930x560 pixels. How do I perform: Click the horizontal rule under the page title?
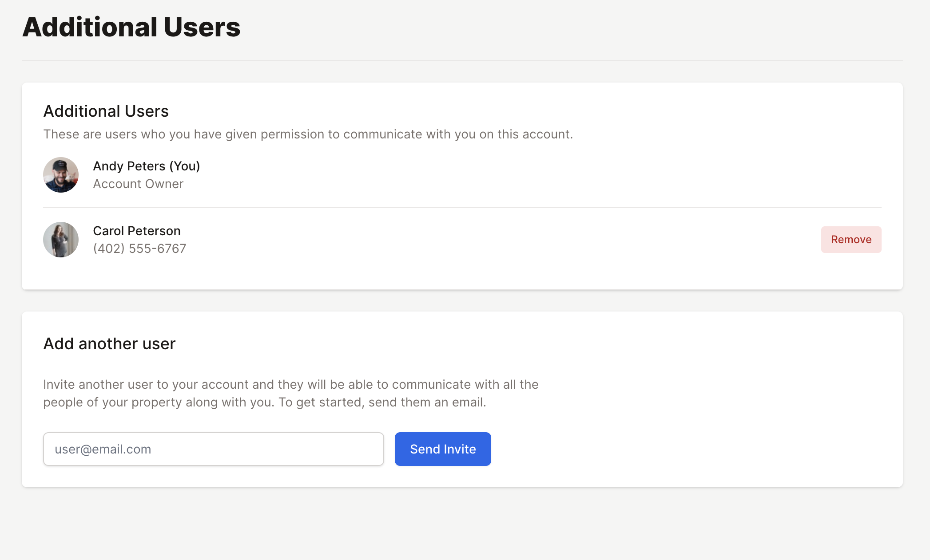(x=462, y=61)
